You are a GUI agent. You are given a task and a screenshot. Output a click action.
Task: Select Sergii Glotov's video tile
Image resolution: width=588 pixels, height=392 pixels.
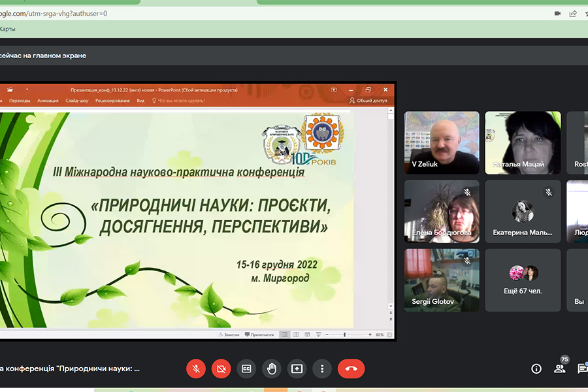click(x=442, y=280)
